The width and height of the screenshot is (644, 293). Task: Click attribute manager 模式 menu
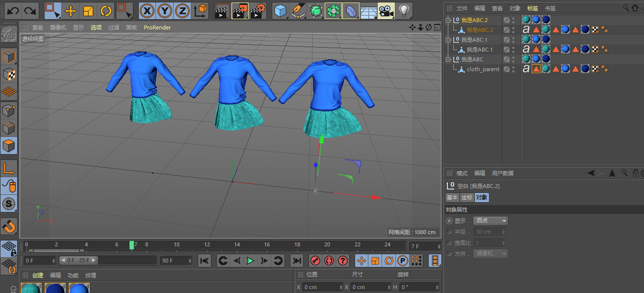coord(462,173)
